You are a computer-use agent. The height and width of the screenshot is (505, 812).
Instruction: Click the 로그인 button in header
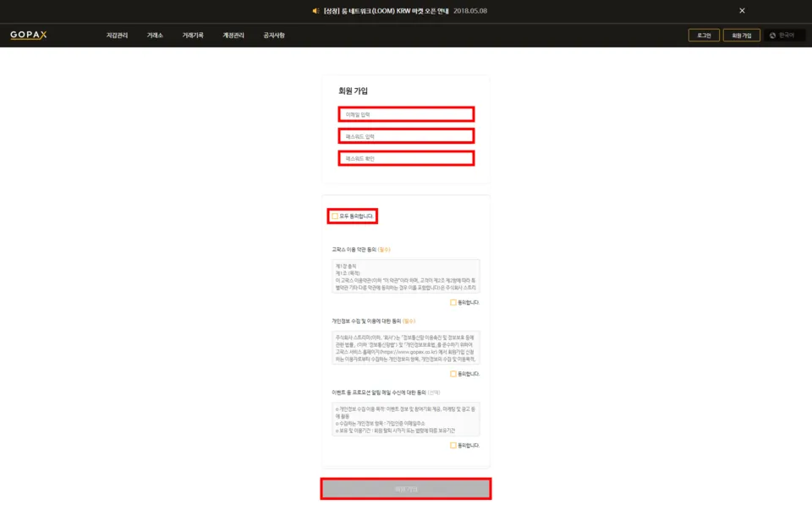pos(704,36)
